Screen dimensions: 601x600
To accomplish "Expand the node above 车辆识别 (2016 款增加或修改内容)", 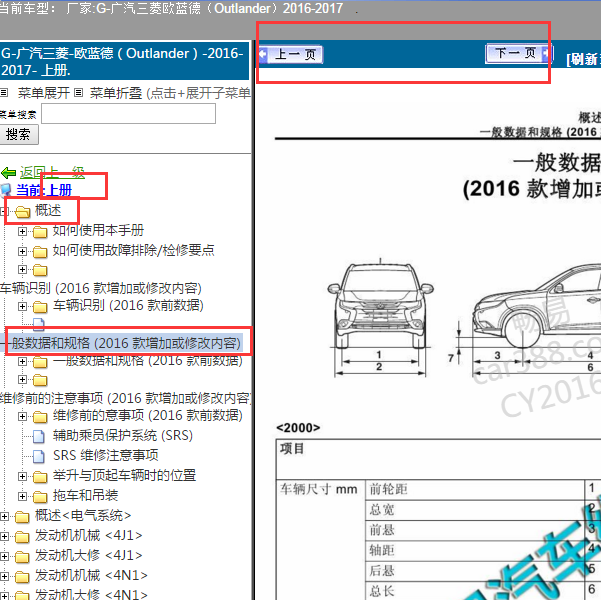I will 22,270.
